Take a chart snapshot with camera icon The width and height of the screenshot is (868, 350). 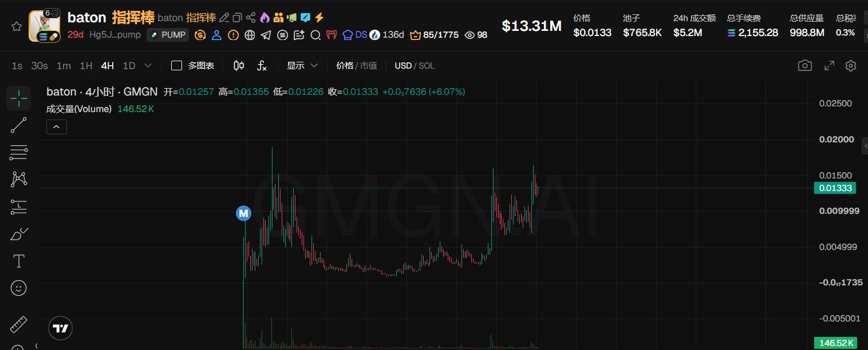[x=805, y=66]
